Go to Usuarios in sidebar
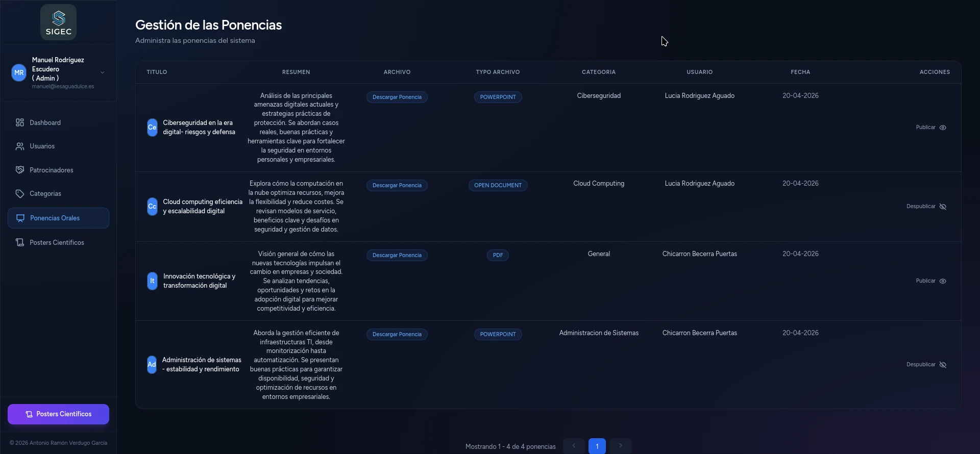 click(42, 146)
